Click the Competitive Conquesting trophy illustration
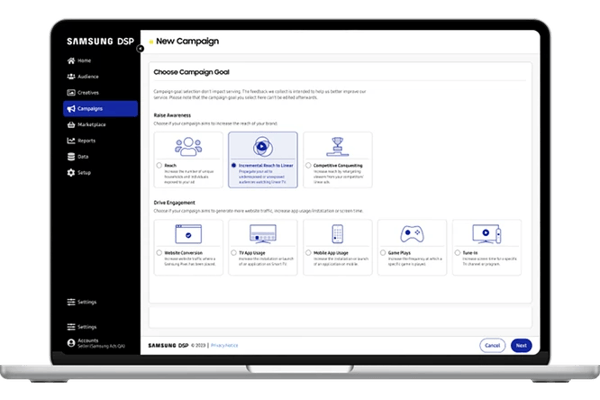This screenshot has height=400, width=600. (338, 146)
